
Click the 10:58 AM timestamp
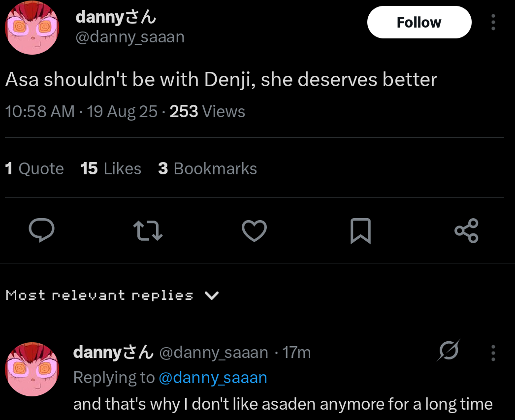tap(40, 112)
